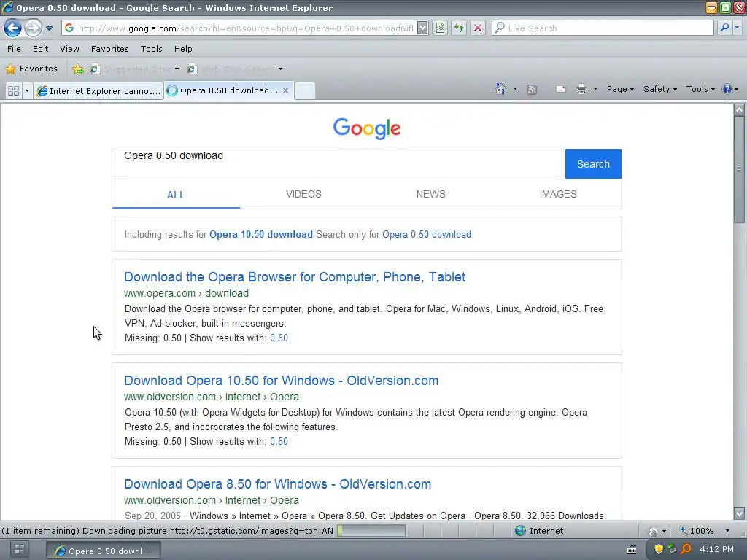This screenshot has width=747, height=560.
Task: Click the 100% zoom level button
Action: point(697,531)
